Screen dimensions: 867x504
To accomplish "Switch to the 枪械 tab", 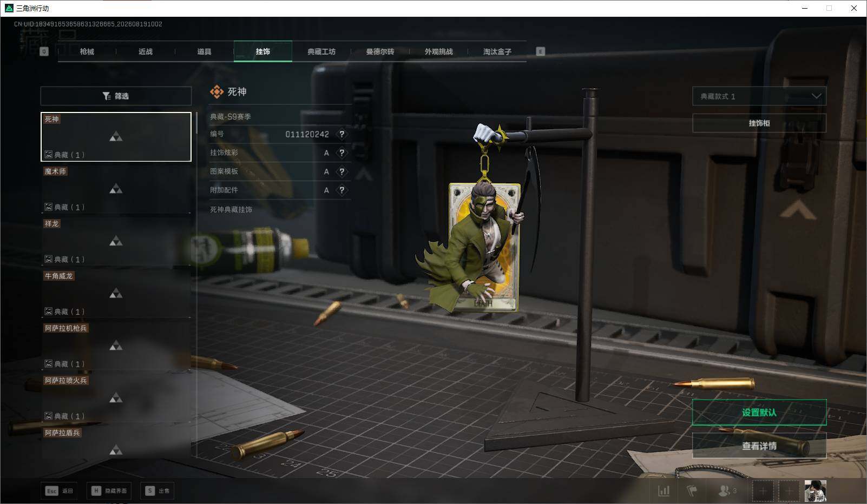I will pyautogui.click(x=87, y=51).
